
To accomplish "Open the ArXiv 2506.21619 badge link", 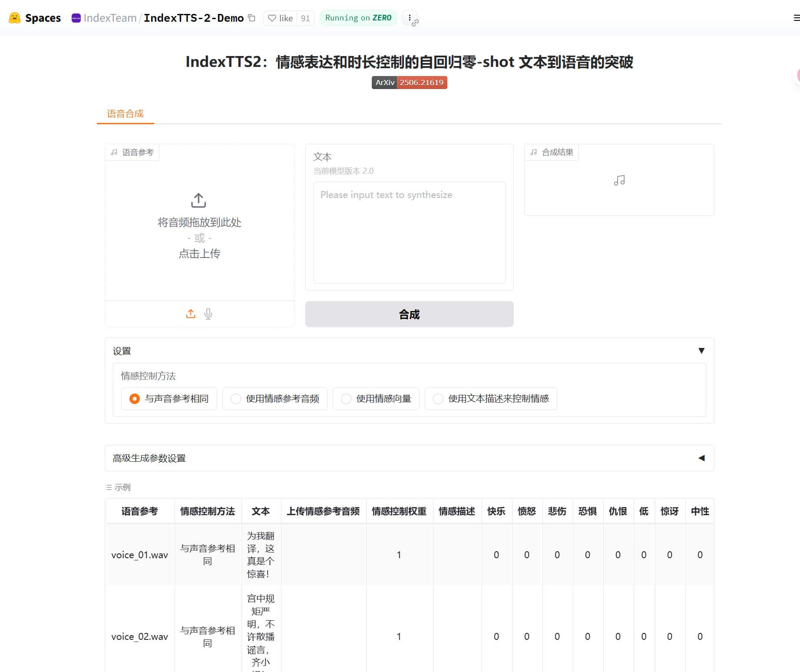I will 409,83.
